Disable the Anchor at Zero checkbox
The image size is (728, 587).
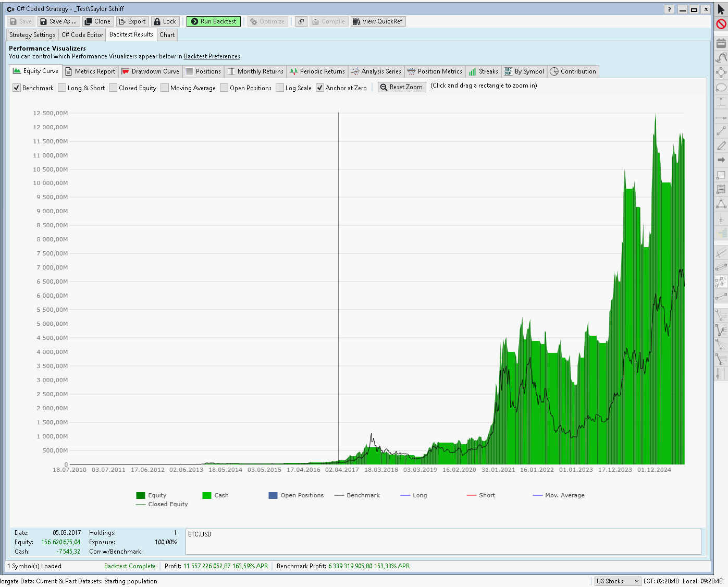pos(320,88)
